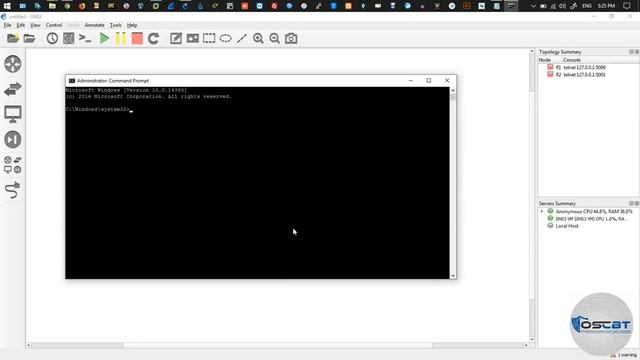This screenshot has height=360, width=640.
Task: Start all nodes with green play button
Action: click(x=104, y=38)
